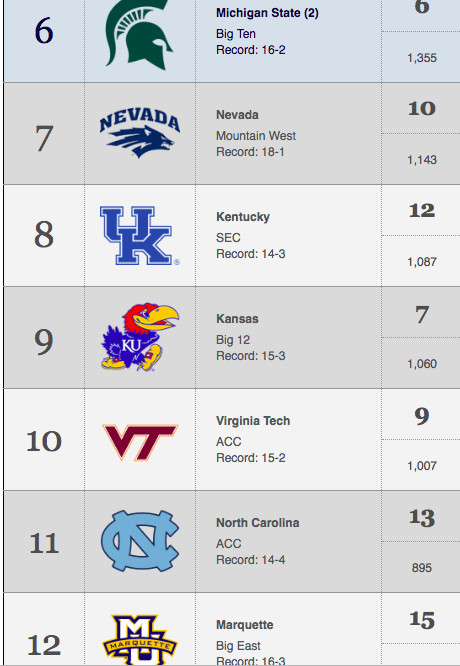
Task: Click the Kentucky UK logo
Action: click(x=140, y=235)
